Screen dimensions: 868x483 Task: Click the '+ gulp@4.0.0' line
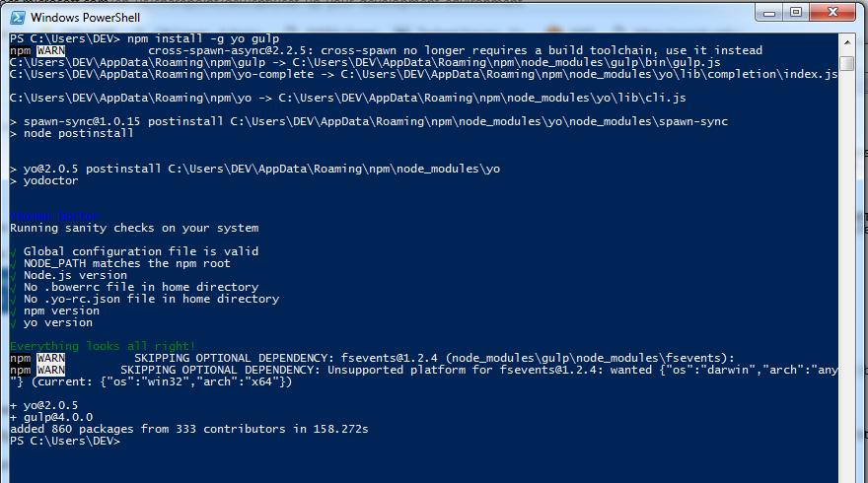click(x=51, y=417)
